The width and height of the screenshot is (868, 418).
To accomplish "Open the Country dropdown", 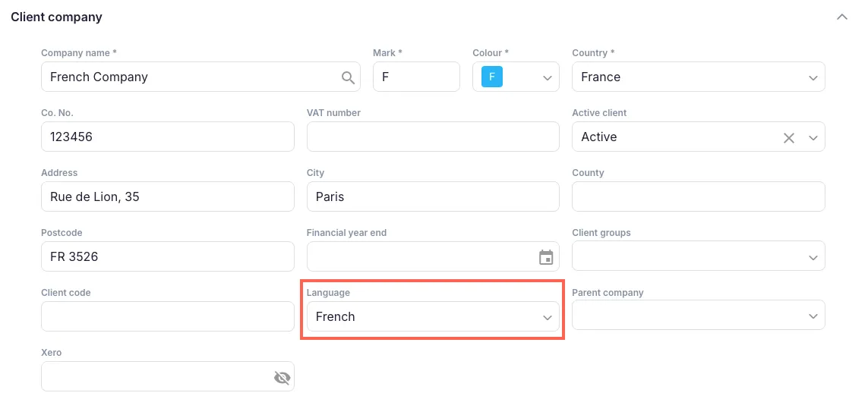I will [x=813, y=77].
